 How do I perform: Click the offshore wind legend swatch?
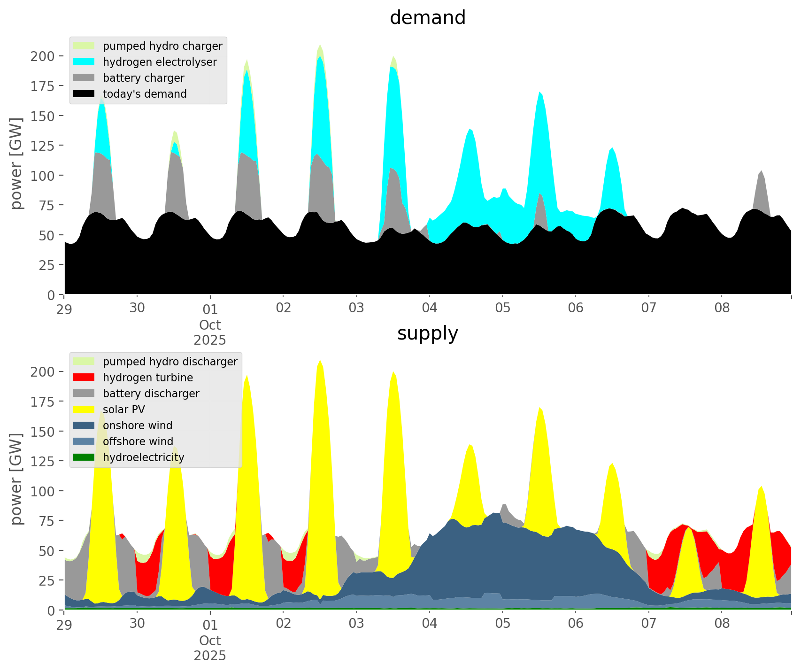[84, 441]
